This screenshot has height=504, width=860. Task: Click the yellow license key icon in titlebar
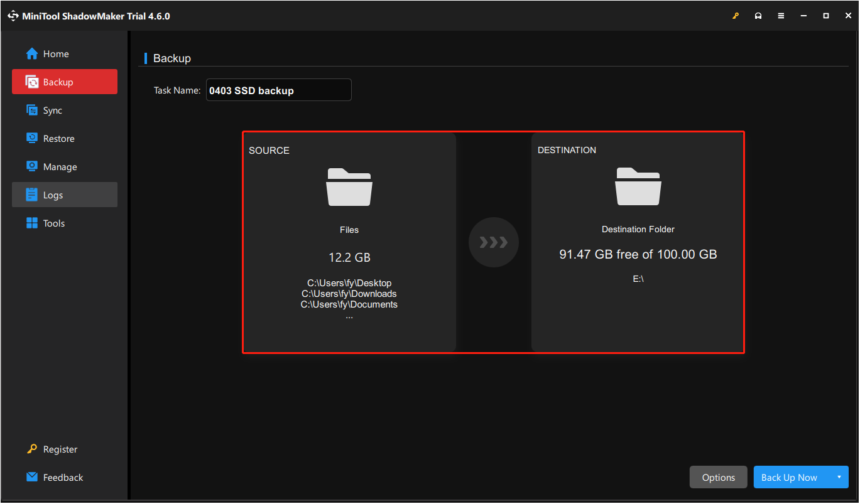[736, 16]
